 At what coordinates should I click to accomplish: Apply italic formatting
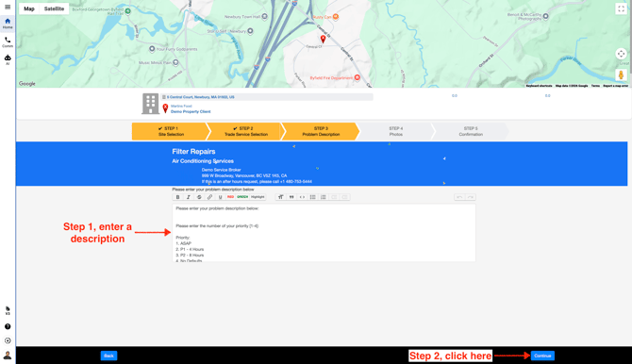tap(189, 197)
